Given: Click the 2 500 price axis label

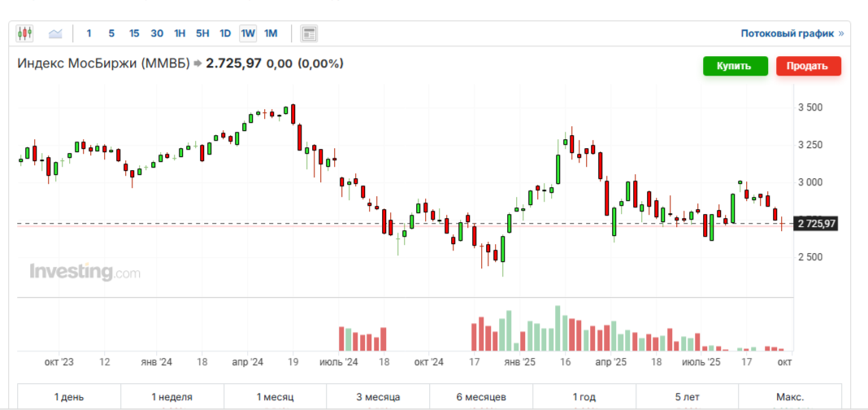Looking at the screenshot, I should point(811,257).
